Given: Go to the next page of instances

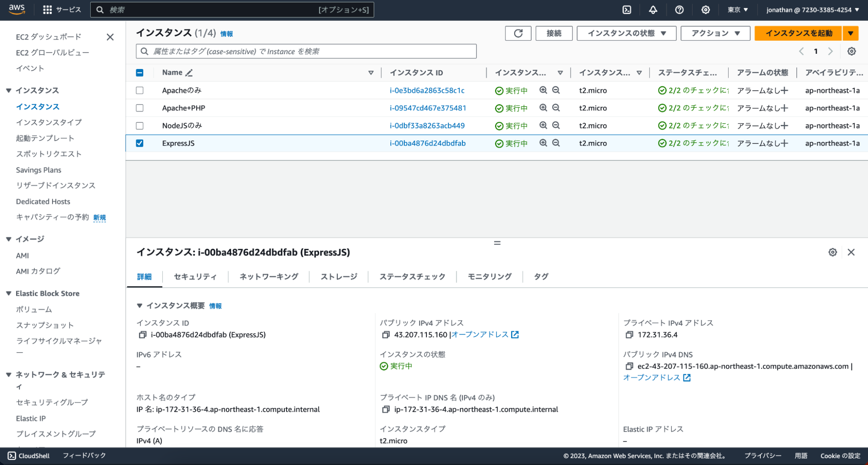Looking at the screenshot, I should point(830,51).
